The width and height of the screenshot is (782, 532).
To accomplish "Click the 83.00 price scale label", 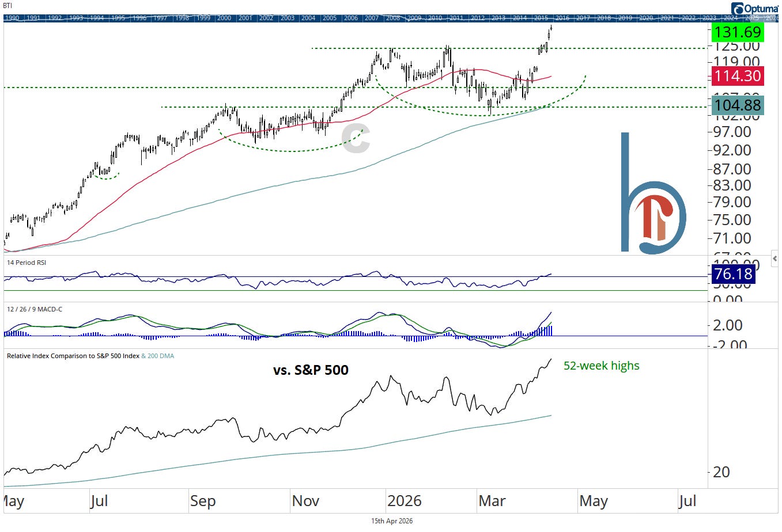I will (x=732, y=185).
